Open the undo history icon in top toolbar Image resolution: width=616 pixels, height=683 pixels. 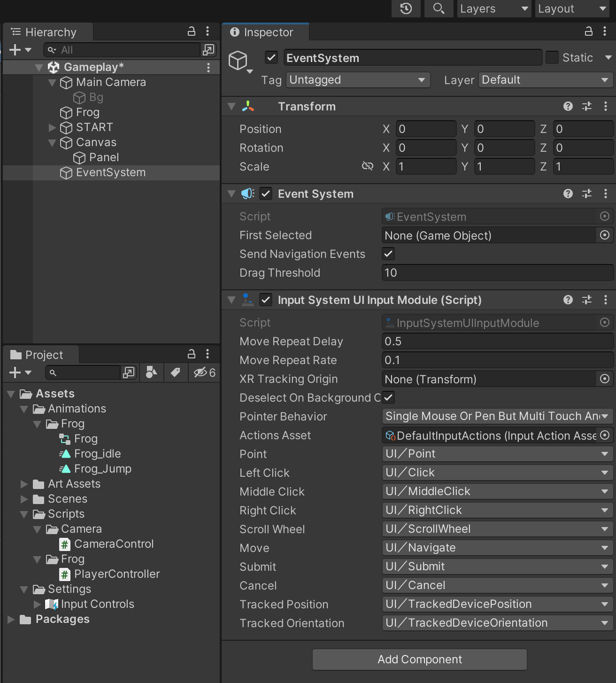(x=406, y=8)
